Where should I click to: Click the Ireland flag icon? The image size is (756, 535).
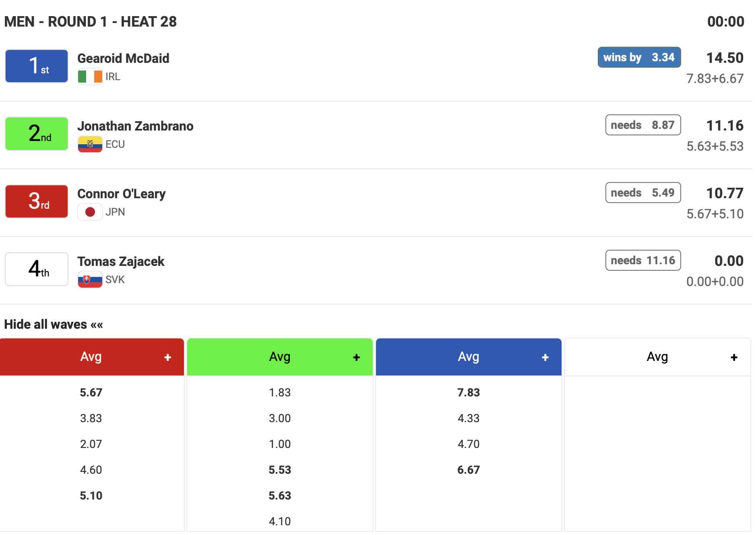point(90,77)
